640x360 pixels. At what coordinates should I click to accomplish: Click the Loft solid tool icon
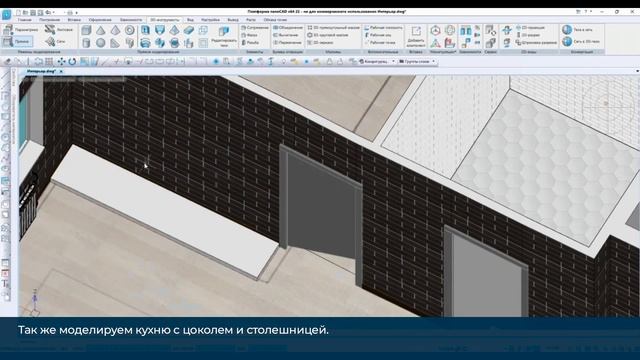[160, 30]
